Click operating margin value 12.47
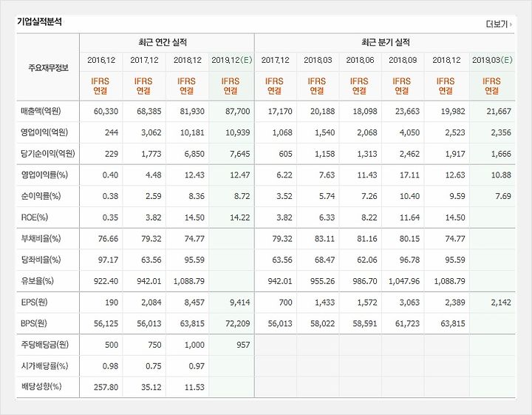The width and height of the screenshot is (532, 415). click(x=240, y=175)
